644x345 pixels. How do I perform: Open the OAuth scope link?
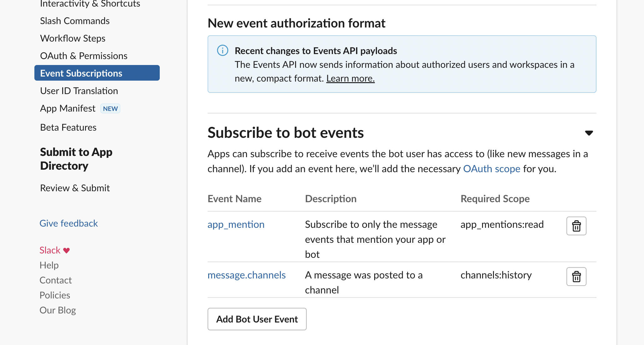pyautogui.click(x=491, y=169)
